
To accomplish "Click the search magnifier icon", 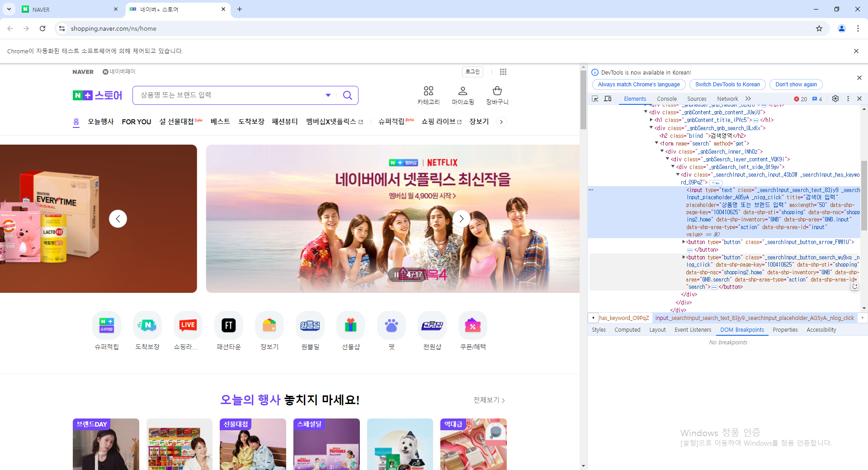I will pos(347,95).
